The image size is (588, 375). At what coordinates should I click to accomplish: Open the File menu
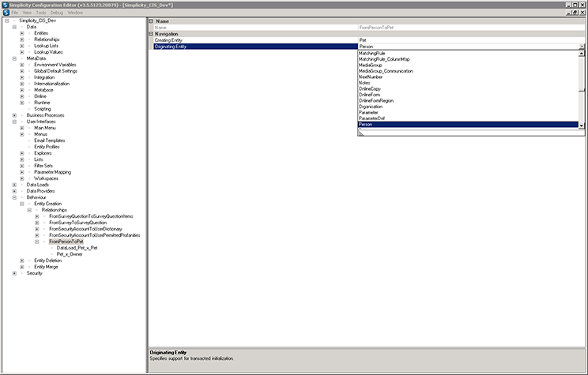point(14,13)
